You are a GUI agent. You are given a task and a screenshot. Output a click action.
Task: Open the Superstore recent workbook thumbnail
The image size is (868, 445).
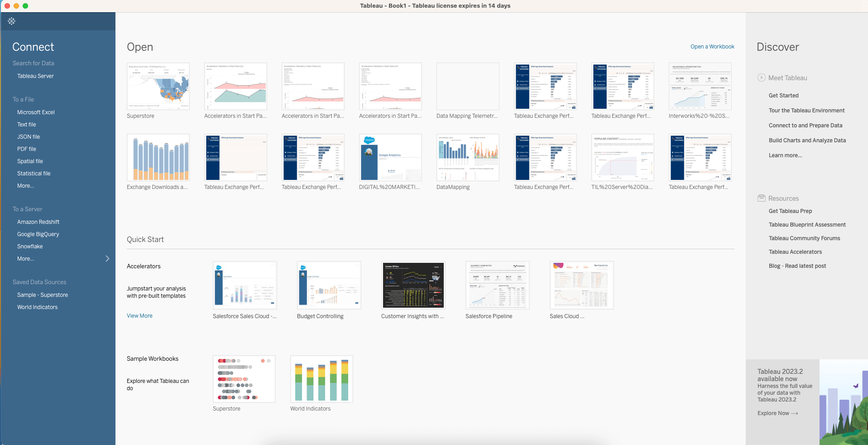pyautogui.click(x=158, y=86)
